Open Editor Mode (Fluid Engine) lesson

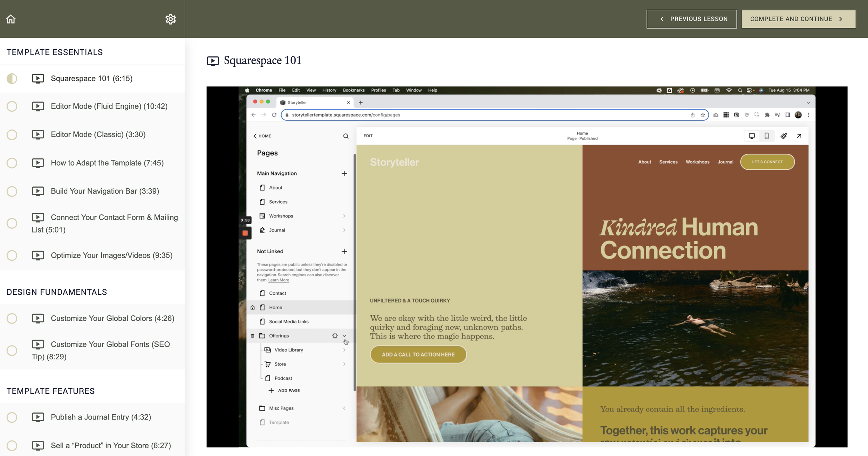click(109, 106)
